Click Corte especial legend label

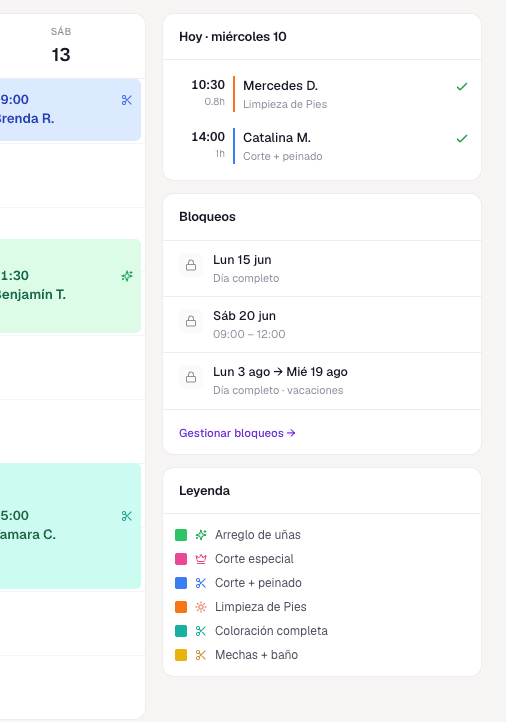tap(254, 559)
